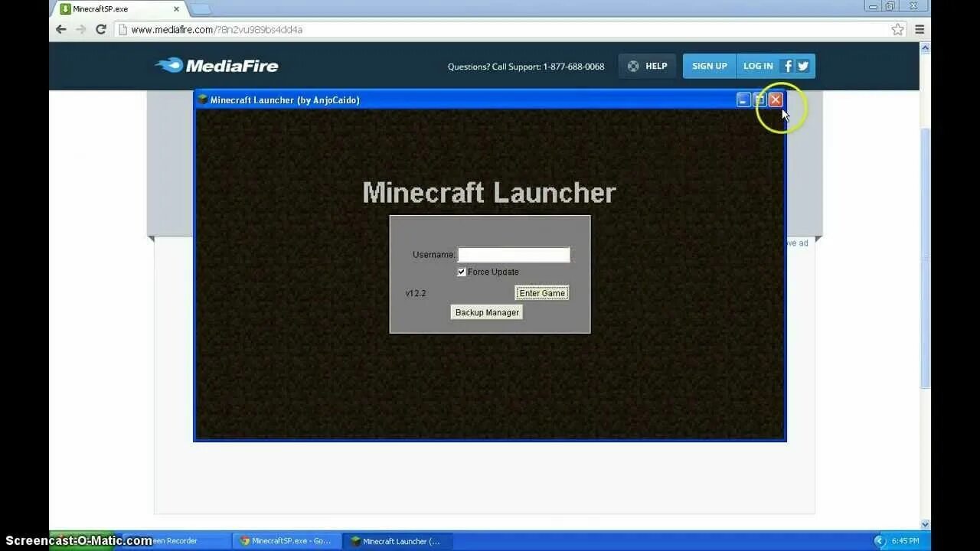
Task: Click the system tray clock 6:45 PM
Action: tap(905, 541)
